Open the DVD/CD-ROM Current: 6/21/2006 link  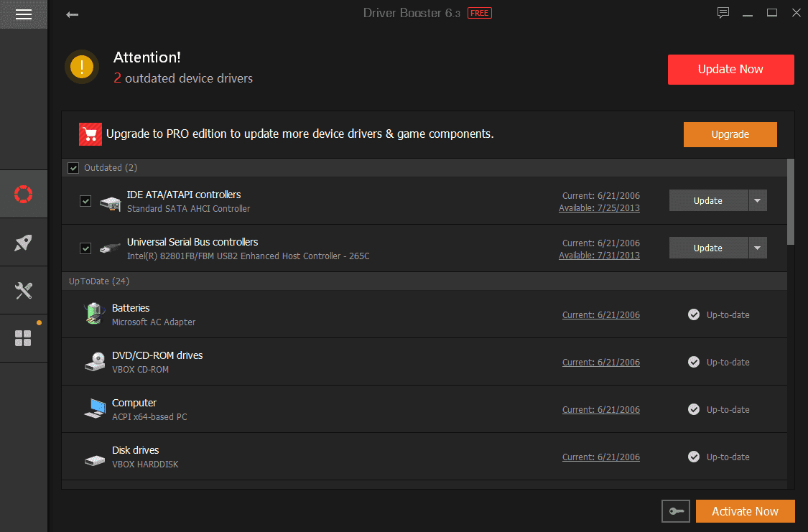click(601, 362)
